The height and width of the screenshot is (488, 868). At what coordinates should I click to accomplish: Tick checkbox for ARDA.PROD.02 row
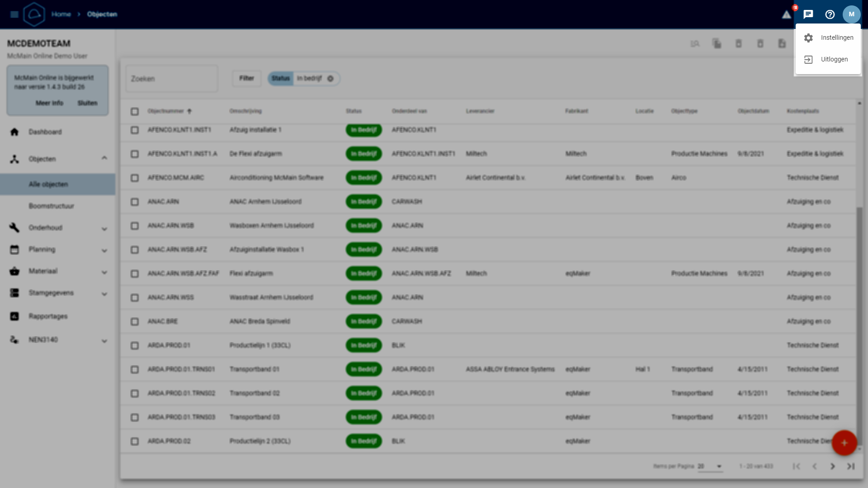(135, 441)
